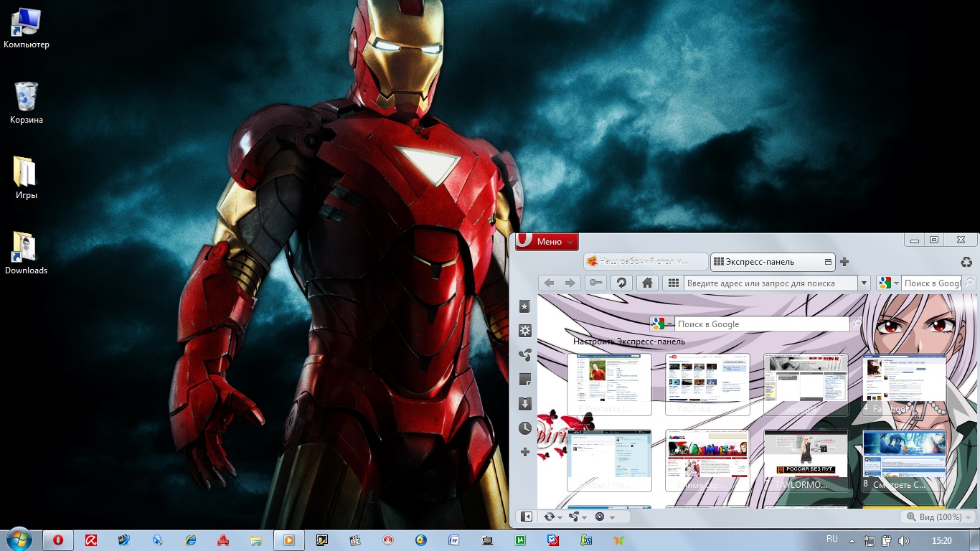Click Speed Dial grid icon in address bar
The image size is (980, 551).
673,283
